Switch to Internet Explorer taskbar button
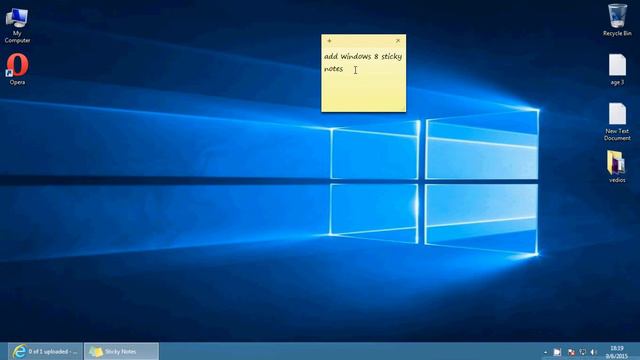The image size is (640, 360). coord(45,351)
